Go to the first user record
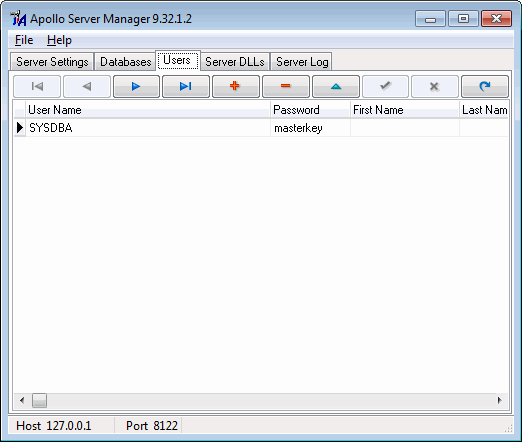The height and width of the screenshot is (442, 522). tap(37, 86)
